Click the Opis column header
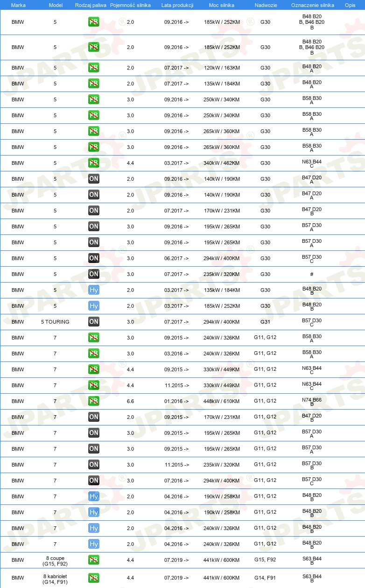 tap(350, 5)
